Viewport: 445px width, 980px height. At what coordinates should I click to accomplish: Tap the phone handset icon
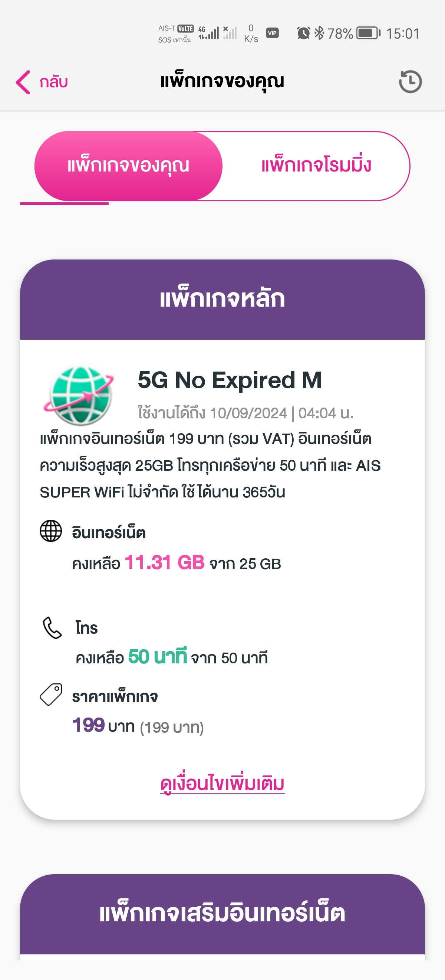pyautogui.click(x=52, y=627)
